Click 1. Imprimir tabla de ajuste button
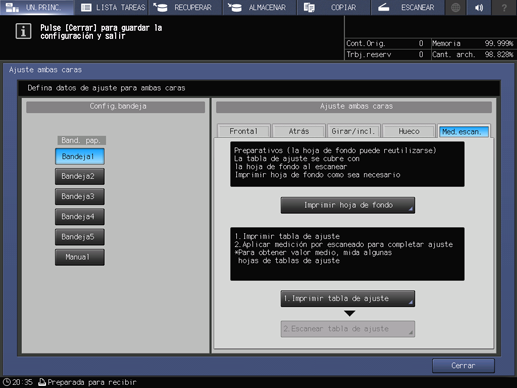The height and width of the screenshot is (388, 517). point(348,298)
